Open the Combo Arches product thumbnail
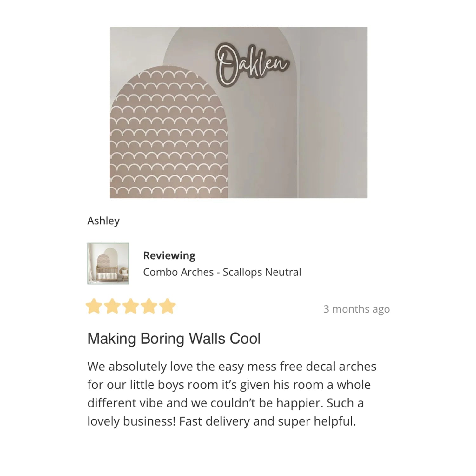Screen dimensions: 476x476 coord(108,263)
